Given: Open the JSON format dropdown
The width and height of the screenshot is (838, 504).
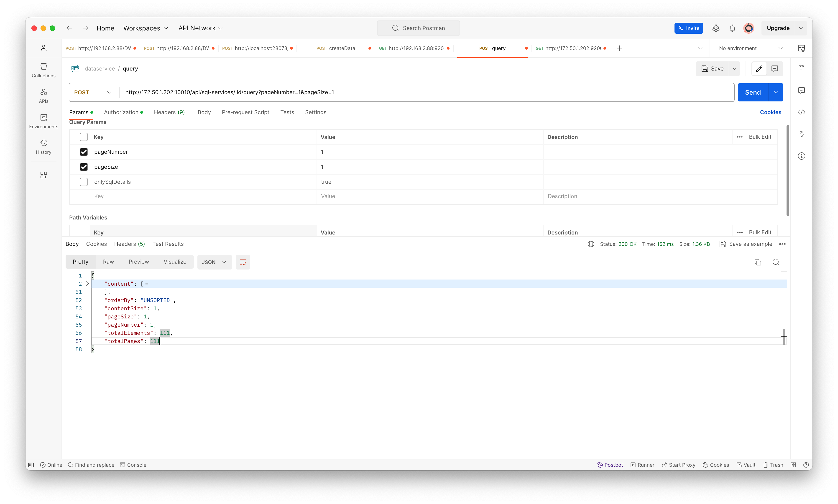Looking at the screenshot, I should coord(214,262).
